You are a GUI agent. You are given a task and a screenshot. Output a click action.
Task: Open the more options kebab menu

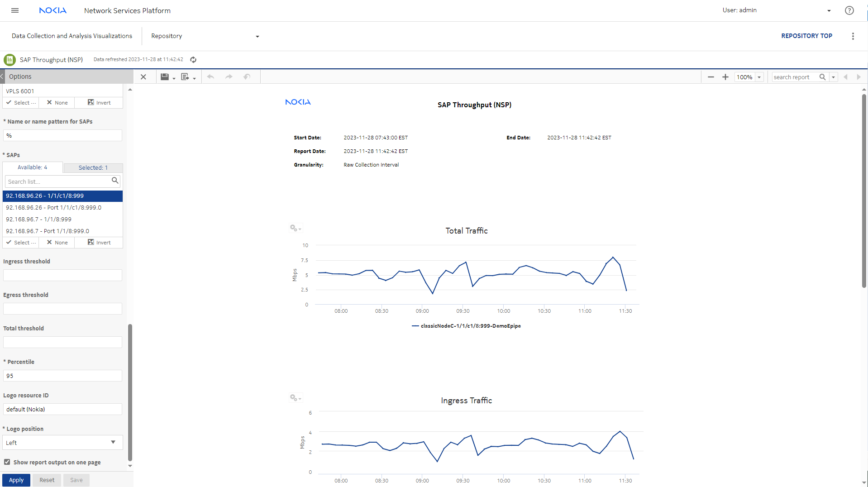(853, 36)
